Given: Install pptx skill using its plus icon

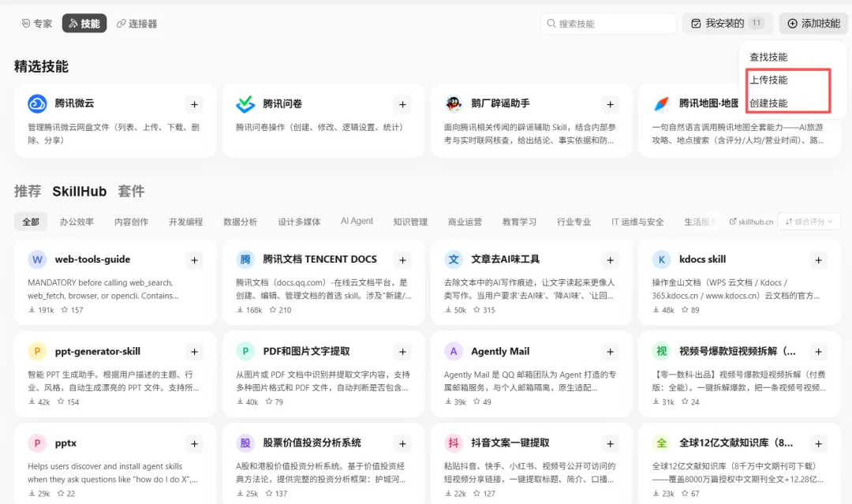Looking at the screenshot, I should (194, 444).
